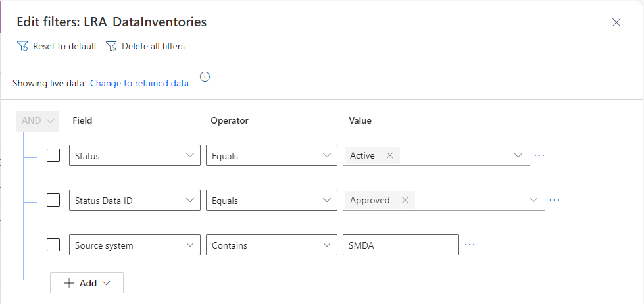644x304 pixels.
Task: Select the Source system row checkbox
Action: pos(53,245)
